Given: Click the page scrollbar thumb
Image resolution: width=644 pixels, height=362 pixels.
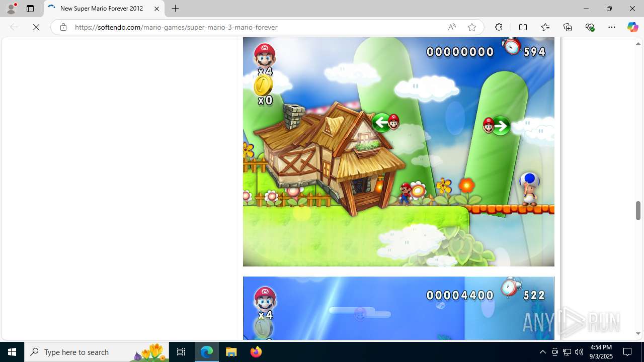Looking at the screenshot, I should coord(638,211).
